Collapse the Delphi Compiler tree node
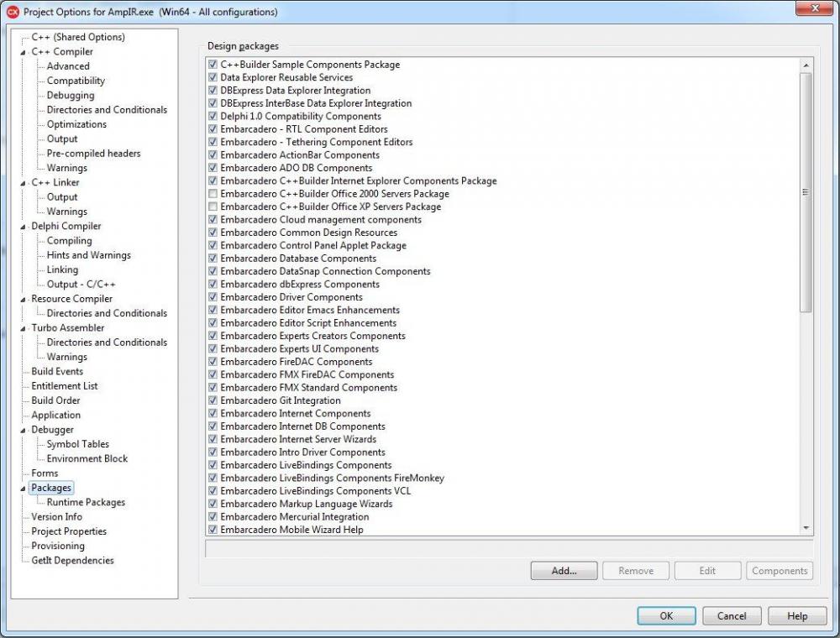Image resolution: width=840 pixels, height=638 pixels. [x=23, y=227]
